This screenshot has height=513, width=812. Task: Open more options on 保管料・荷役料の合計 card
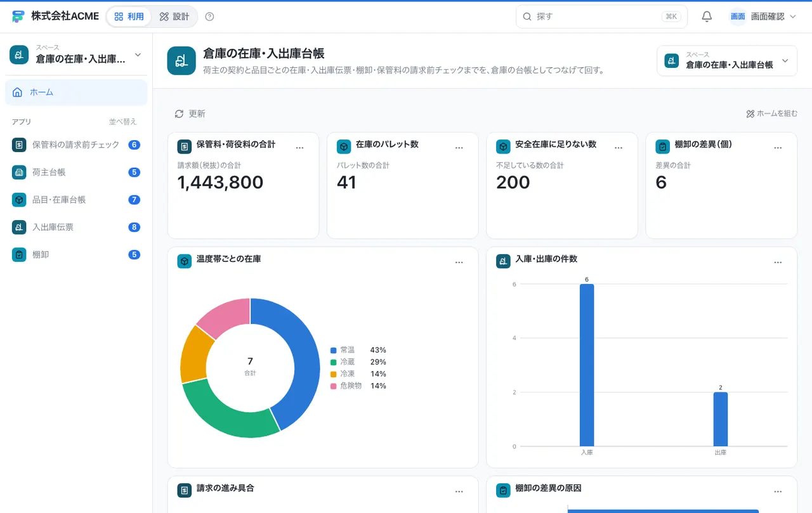(x=300, y=147)
